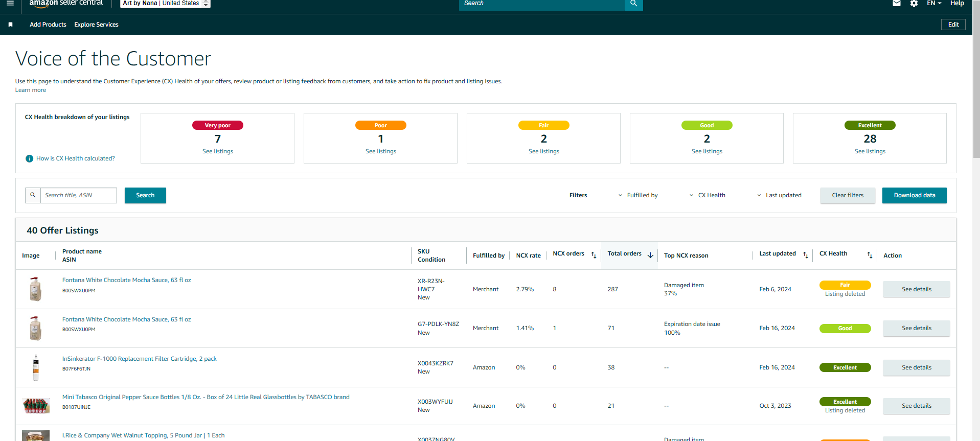Open the messages envelope icon
This screenshot has width=980, height=441.
(897, 4)
